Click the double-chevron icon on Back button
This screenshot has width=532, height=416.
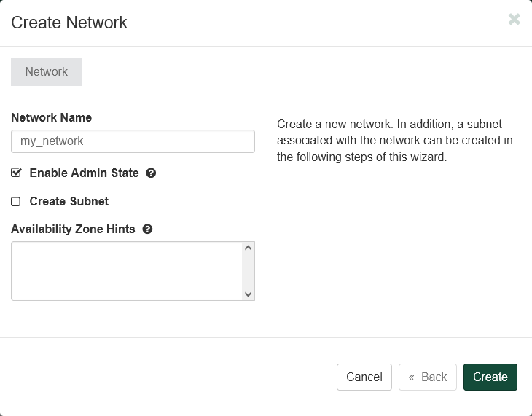tap(412, 377)
